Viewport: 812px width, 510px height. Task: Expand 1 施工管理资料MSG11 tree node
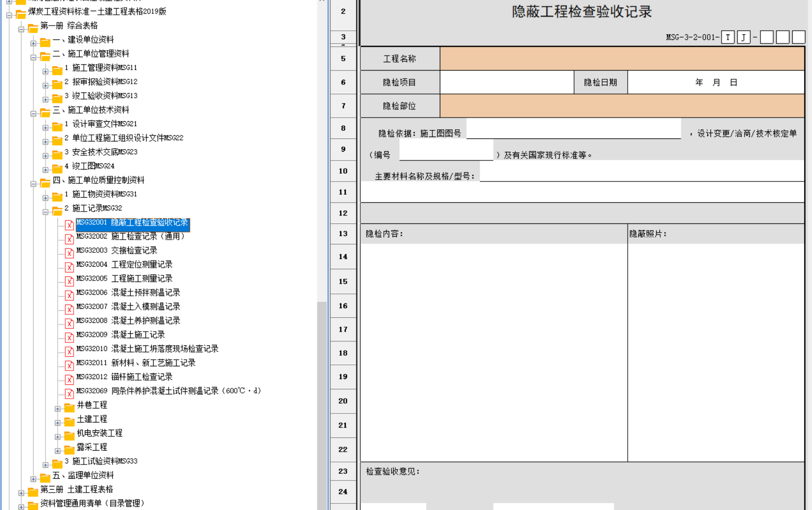tap(45, 71)
